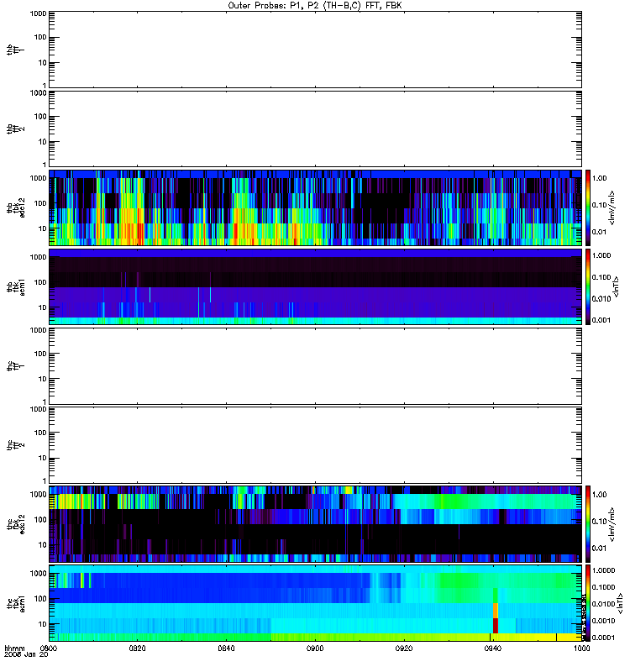The width and height of the screenshot is (630, 672).
Task: Select the 'thb fbk scm1' y-axis label
Action: [16, 286]
